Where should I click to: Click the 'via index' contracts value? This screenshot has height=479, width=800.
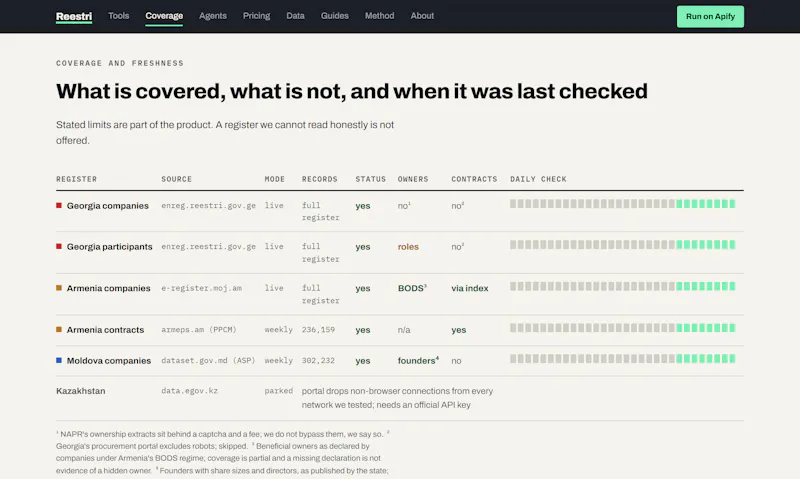coord(469,288)
